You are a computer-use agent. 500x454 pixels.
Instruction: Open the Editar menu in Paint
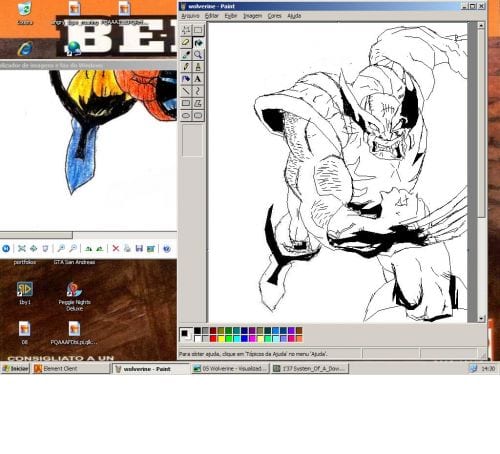click(x=211, y=16)
